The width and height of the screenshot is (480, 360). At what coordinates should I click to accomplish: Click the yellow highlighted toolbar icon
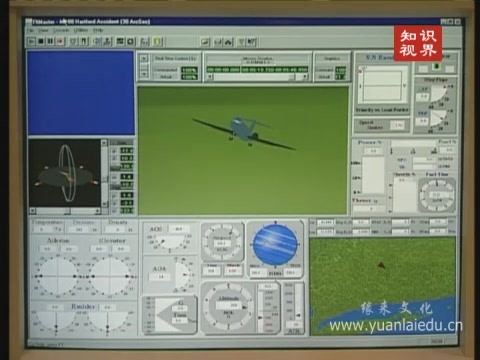click(157, 42)
